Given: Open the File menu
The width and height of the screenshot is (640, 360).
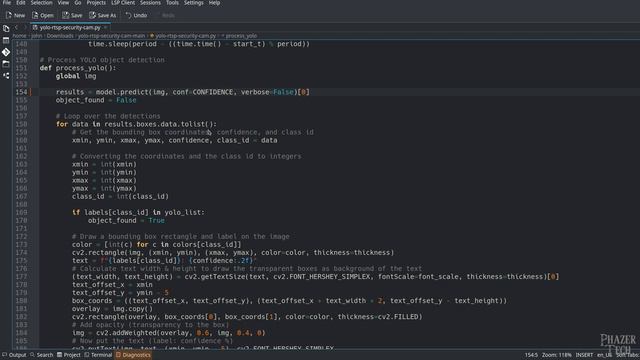Looking at the screenshot, I should point(7,3).
